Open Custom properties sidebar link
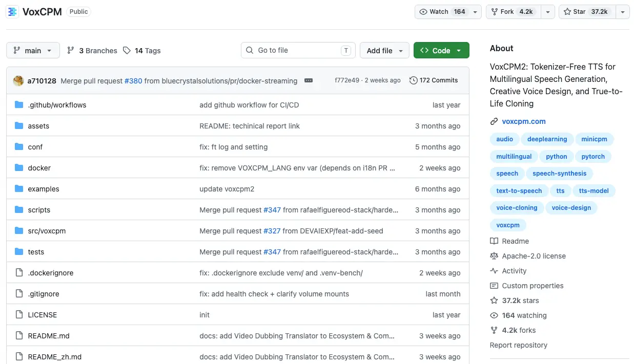The width and height of the screenshot is (634, 364). [x=527, y=286]
